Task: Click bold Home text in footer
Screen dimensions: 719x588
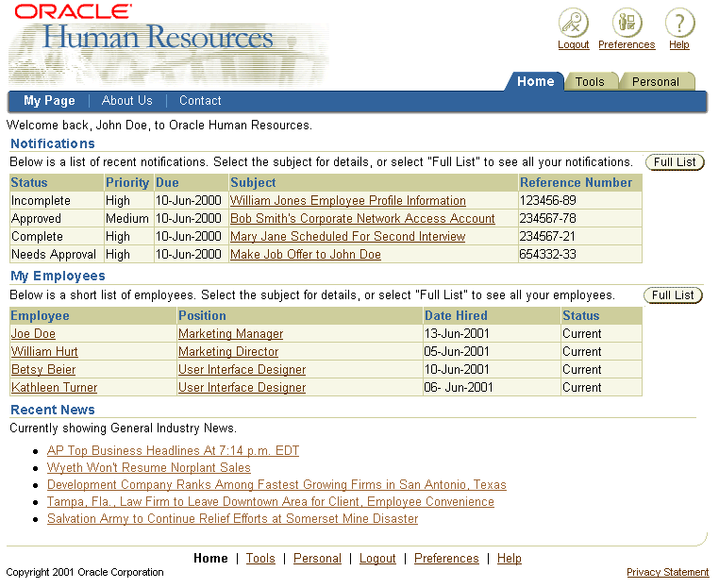Action: pos(210,559)
